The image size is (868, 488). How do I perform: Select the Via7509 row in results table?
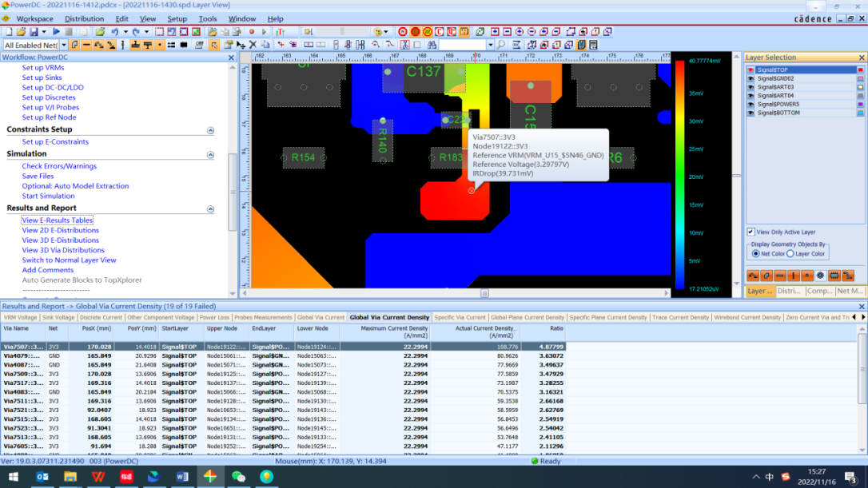tap(284, 374)
